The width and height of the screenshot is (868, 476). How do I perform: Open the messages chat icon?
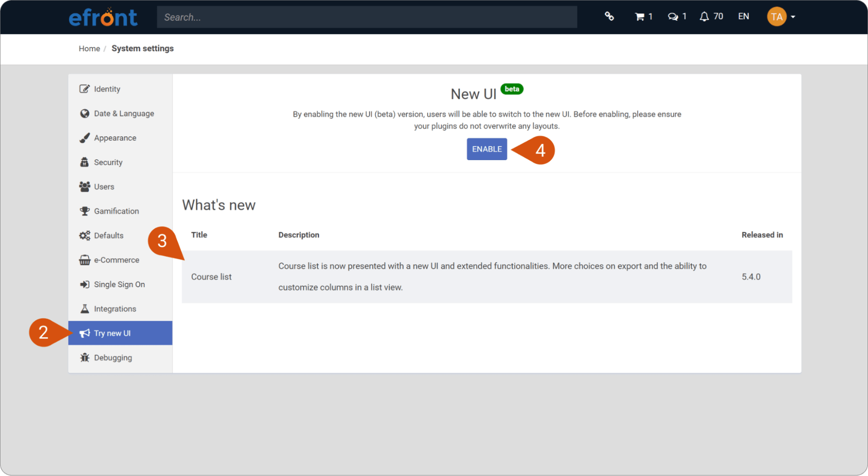pos(673,17)
